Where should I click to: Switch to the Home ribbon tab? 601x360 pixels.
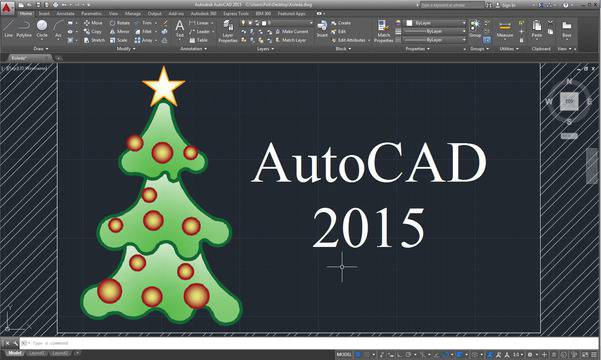[26, 13]
